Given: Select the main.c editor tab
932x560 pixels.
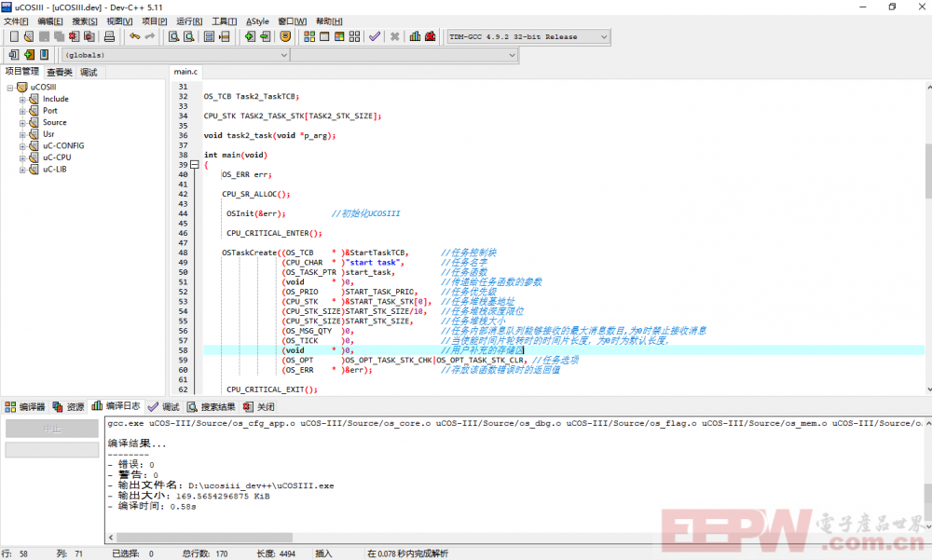Looking at the screenshot, I should [185, 72].
